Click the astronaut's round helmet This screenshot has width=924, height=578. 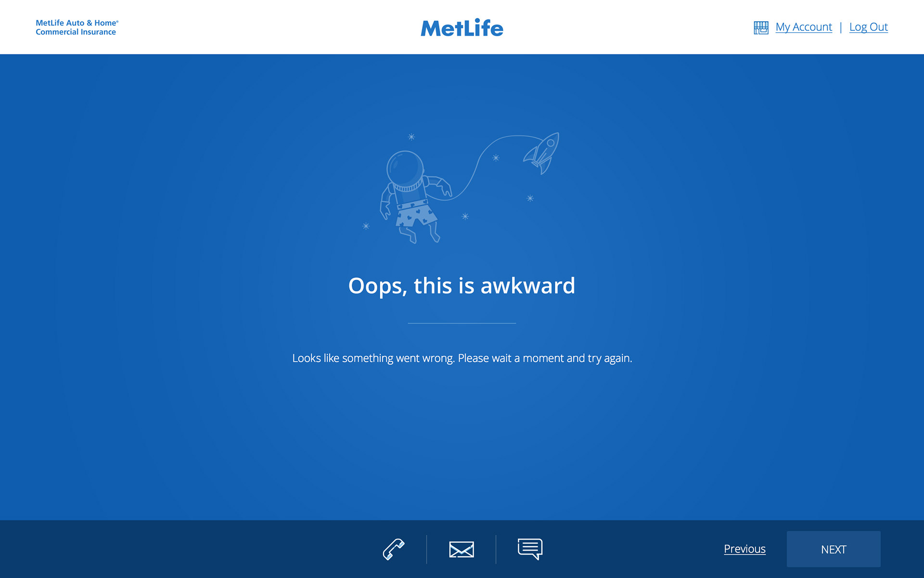click(405, 169)
